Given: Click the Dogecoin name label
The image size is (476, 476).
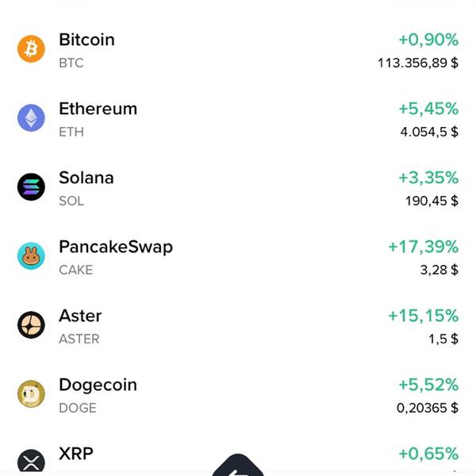Looking at the screenshot, I should pos(98,385).
